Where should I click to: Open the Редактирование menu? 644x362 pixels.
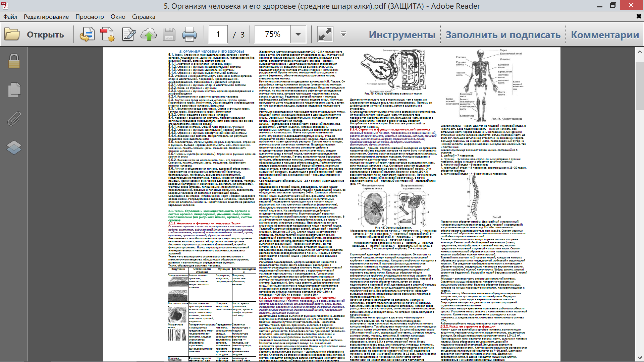pos(46,17)
